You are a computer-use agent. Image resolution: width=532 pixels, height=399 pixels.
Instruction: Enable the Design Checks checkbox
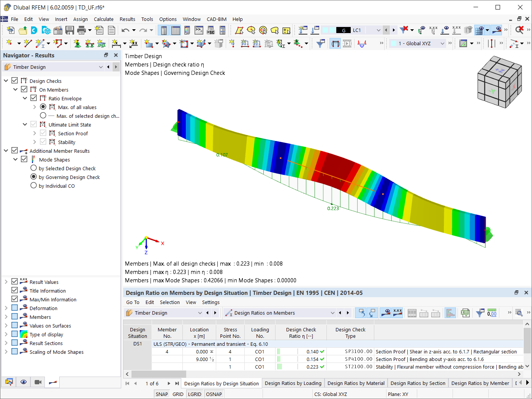coord(14,81)
